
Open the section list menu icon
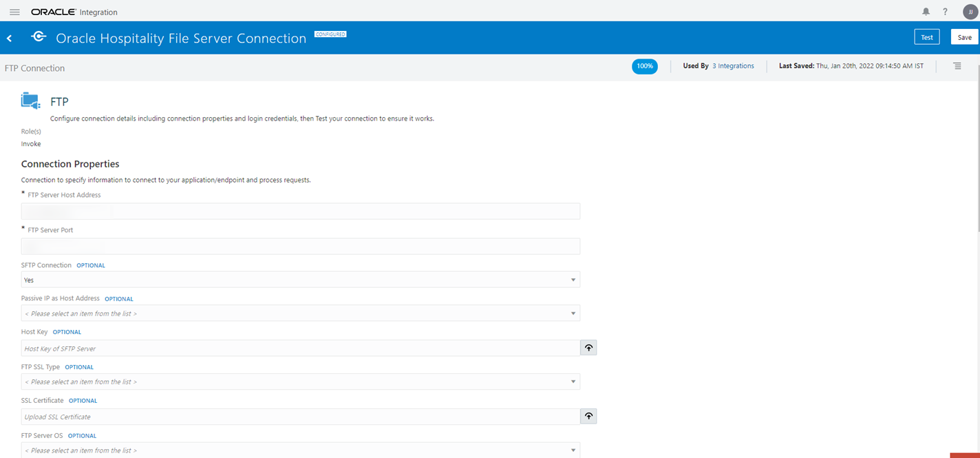coord(957,66)
